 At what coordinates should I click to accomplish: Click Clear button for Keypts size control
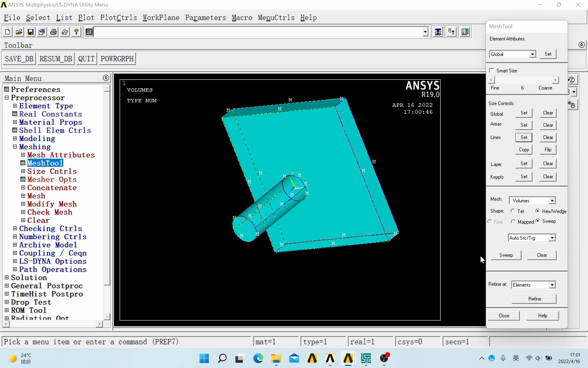[x=548, y=177]
